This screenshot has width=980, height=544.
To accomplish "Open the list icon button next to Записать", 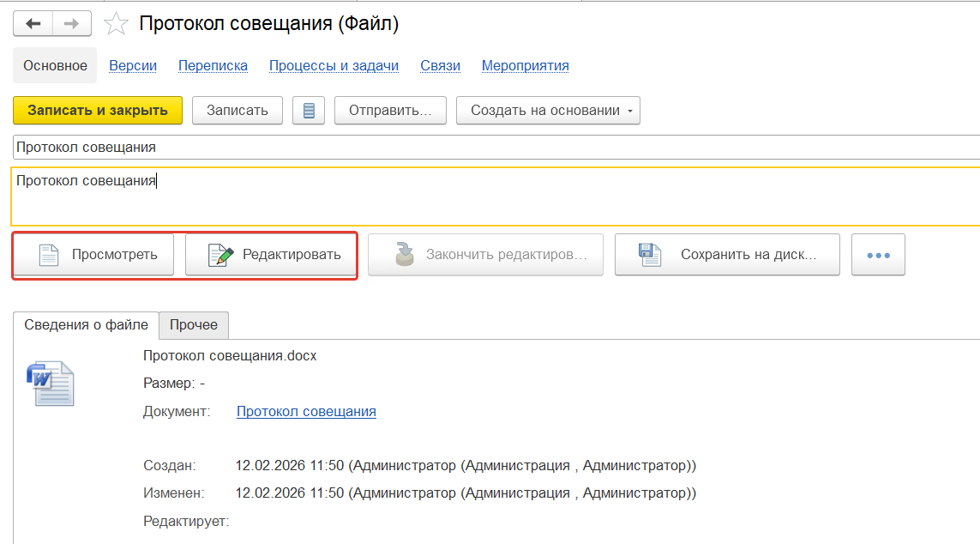I will pyautogui.click(x=309, y=111).
